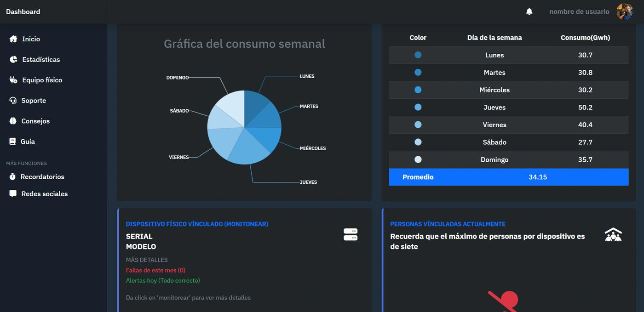Click the family house icon in personas card

click(x=613, y=235)
